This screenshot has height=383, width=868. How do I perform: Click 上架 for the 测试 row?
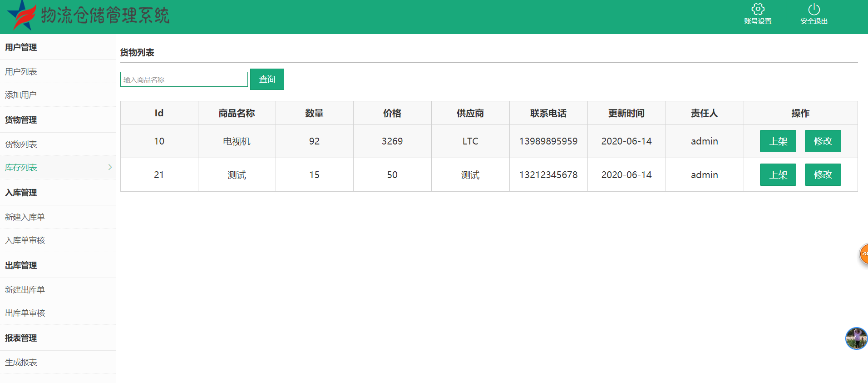(778, 174)
